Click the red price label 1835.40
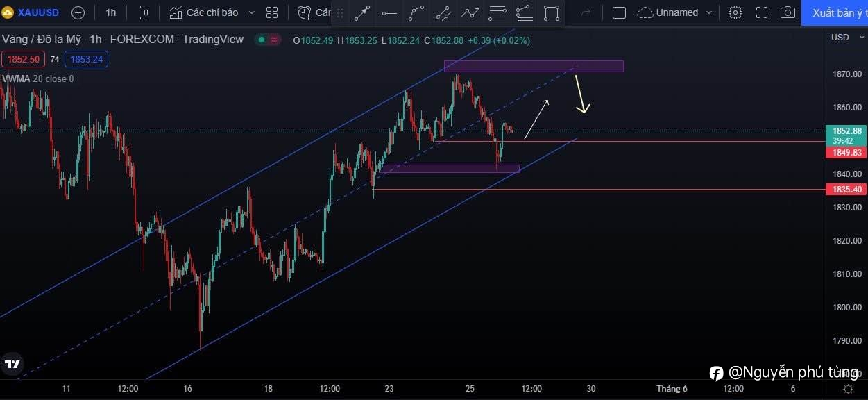Image resolution: width=868 pixels, height=400 pixels. 846,190
